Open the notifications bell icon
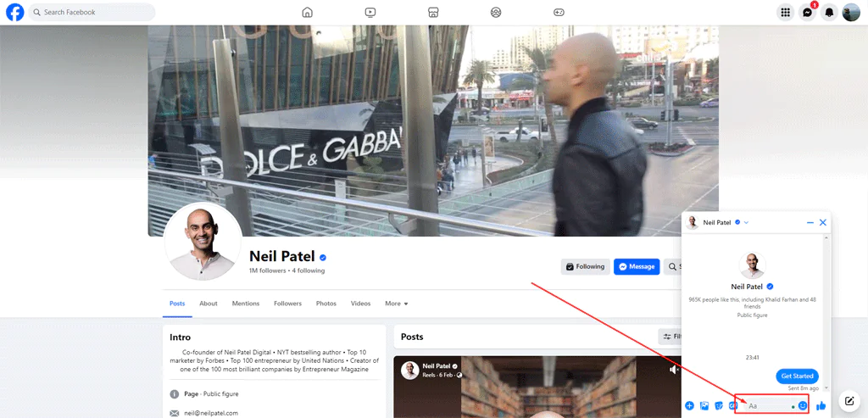Screen dimensions: 868x418 [x=829, y=12]
